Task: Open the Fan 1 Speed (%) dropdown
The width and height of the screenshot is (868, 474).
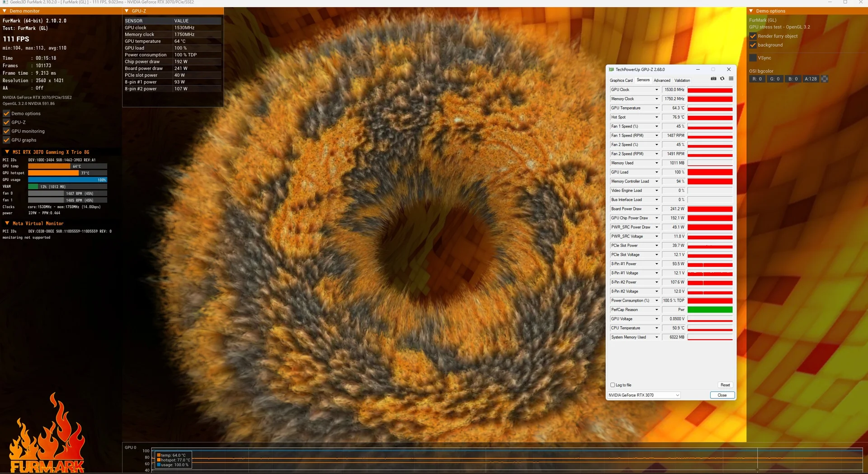Action: (x=656, y=126)
